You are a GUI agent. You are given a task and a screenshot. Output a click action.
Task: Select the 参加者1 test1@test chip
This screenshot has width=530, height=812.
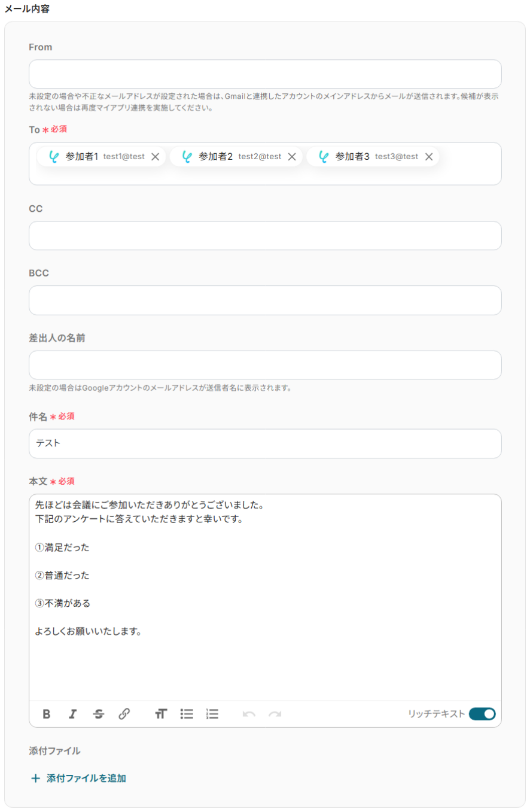tap(102, 157)
